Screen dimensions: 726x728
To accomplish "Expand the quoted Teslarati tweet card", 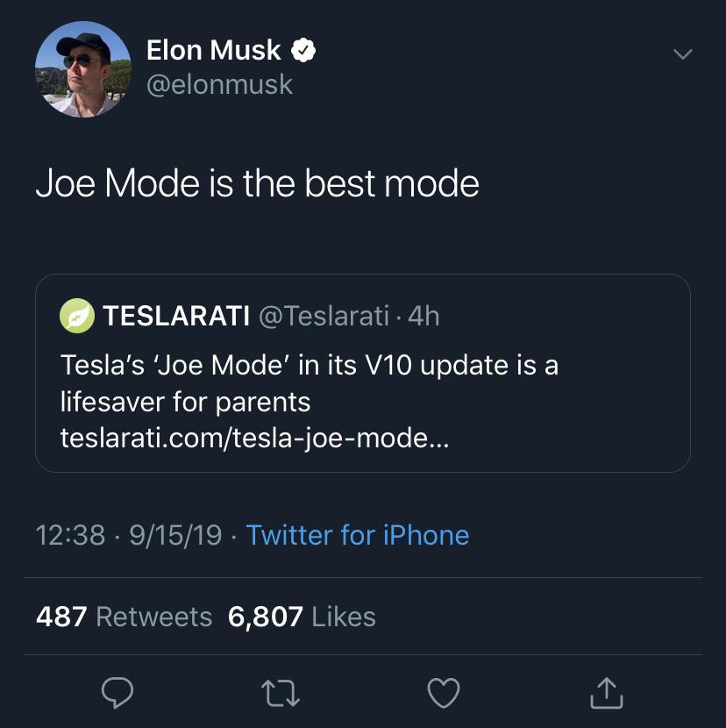I will (x=362, y=373).
